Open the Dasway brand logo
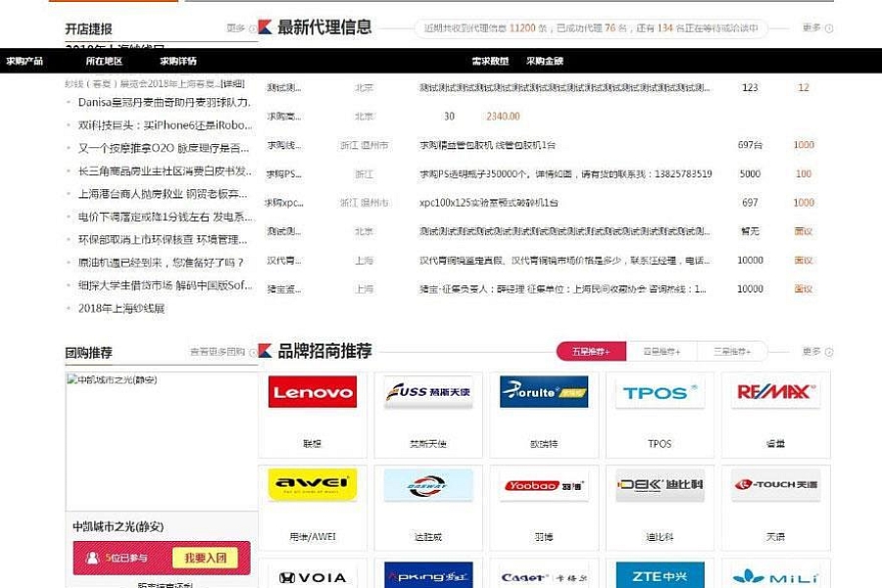Viewport: 882px width, 588px height. 428,484
